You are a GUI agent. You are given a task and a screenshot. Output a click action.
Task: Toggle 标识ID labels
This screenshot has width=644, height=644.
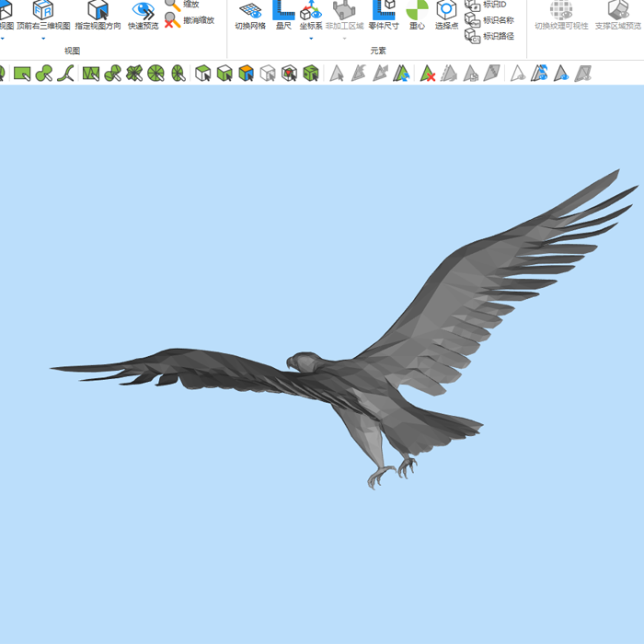486,5
